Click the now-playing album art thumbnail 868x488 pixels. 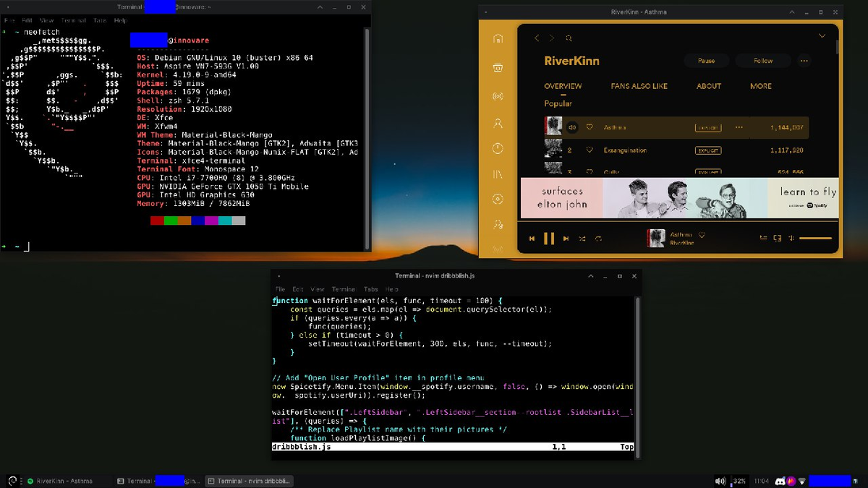(657, 238)
